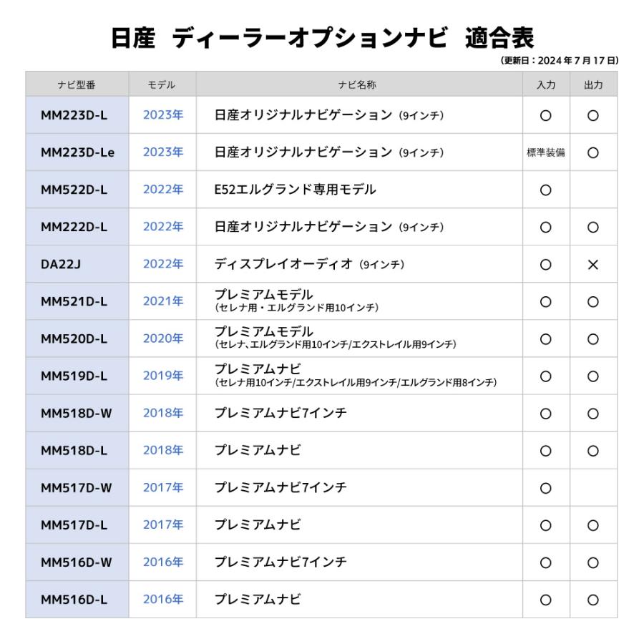This screenshot has height=644, width=644.
Task: Click the 標準装備 cell for MM223D-Le
Action: point(546,153)
